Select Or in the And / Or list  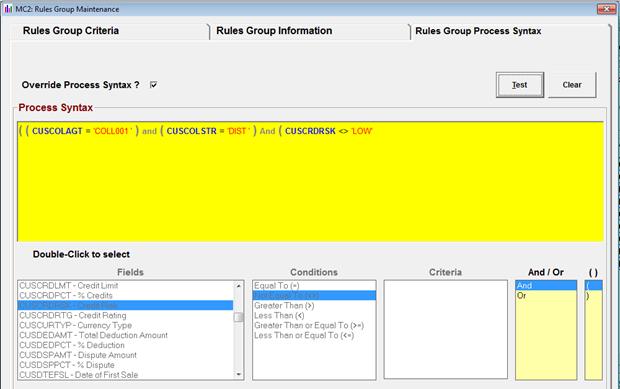(x=546, y=295)
